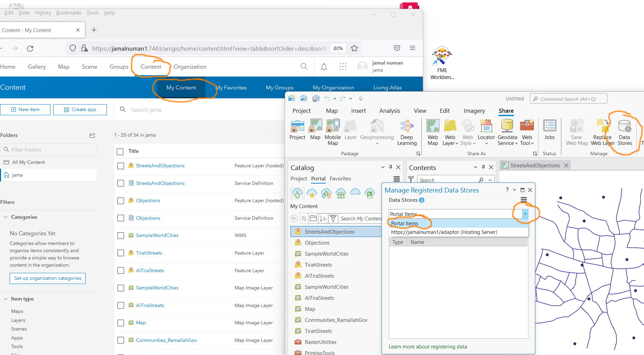This screenshot has height=355, width=644.
Task: Open Deep Learning package tool
Action: click(407, 133)
